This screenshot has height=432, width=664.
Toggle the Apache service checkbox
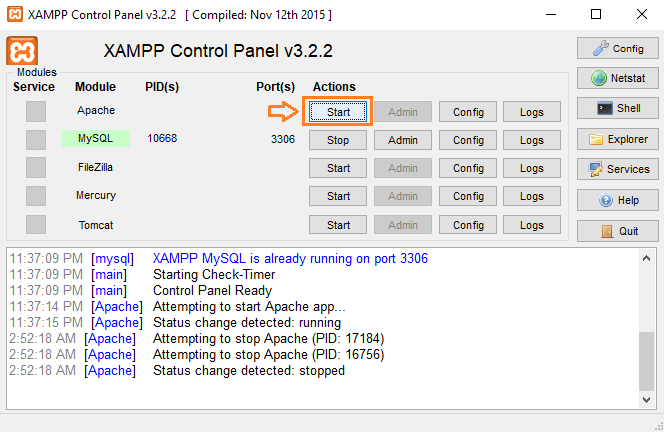pos(36,111)
